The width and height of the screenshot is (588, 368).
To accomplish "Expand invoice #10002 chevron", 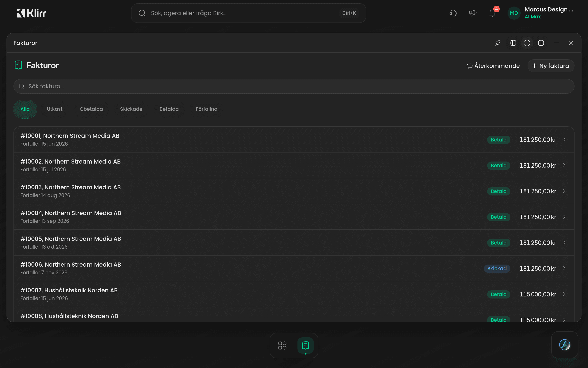I will pos(564,165).
